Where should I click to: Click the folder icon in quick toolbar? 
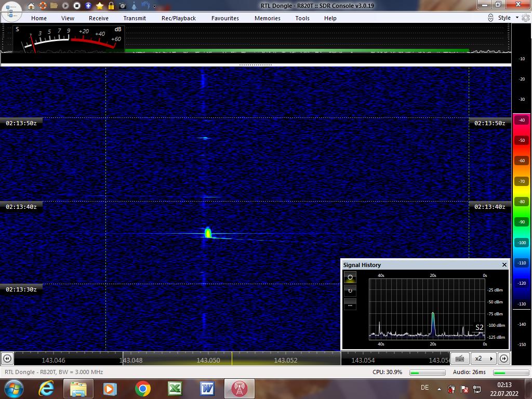54,6
